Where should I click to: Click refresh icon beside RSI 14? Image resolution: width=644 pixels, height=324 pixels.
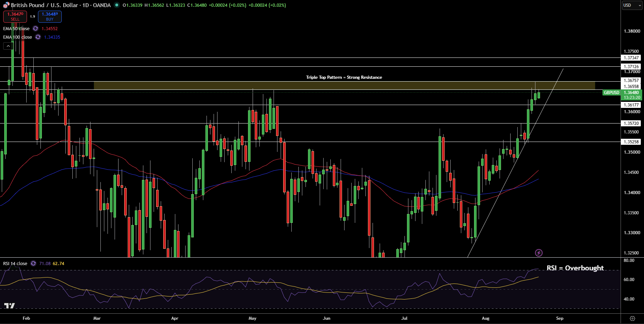(x=33, y=264)
